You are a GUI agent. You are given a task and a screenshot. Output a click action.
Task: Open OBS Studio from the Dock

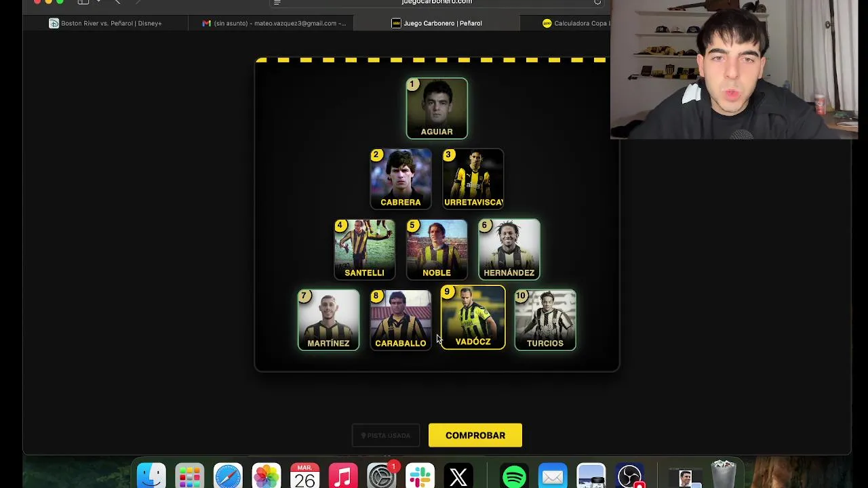[629, 476]
